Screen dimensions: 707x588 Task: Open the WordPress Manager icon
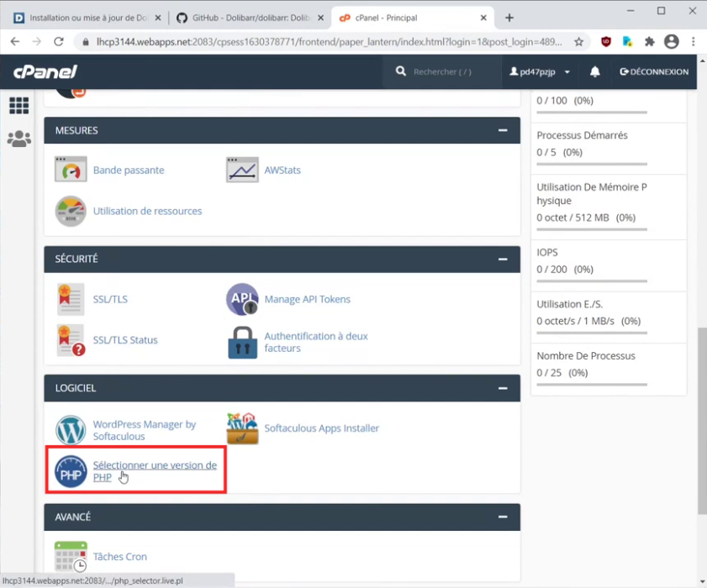71,430
